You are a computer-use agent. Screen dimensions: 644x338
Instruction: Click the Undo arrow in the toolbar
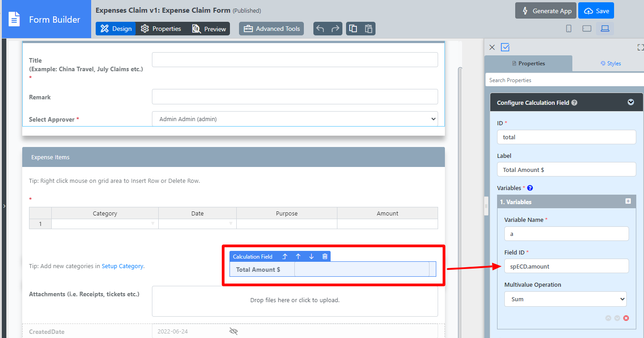point(320,29)
